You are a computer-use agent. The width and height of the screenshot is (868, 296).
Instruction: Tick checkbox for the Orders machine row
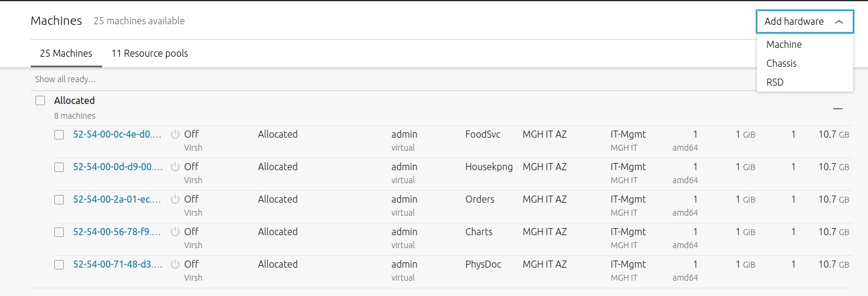(59, 200)
